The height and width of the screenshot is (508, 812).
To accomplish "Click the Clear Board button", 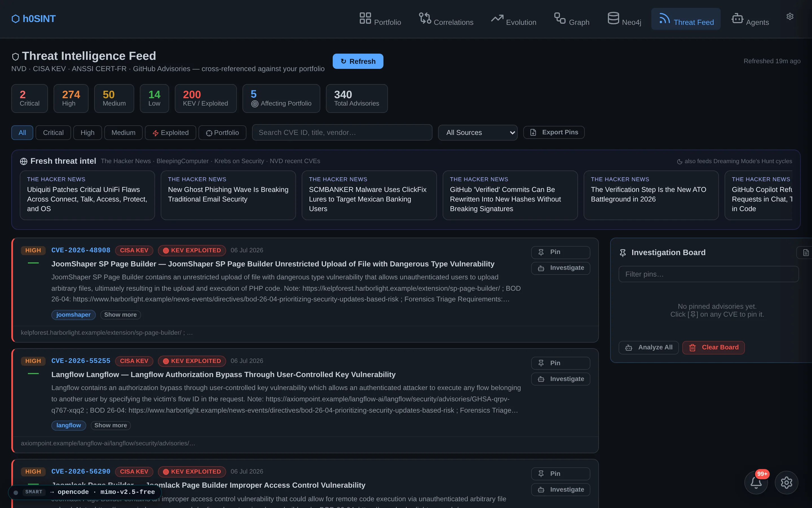I will [713, 347].
